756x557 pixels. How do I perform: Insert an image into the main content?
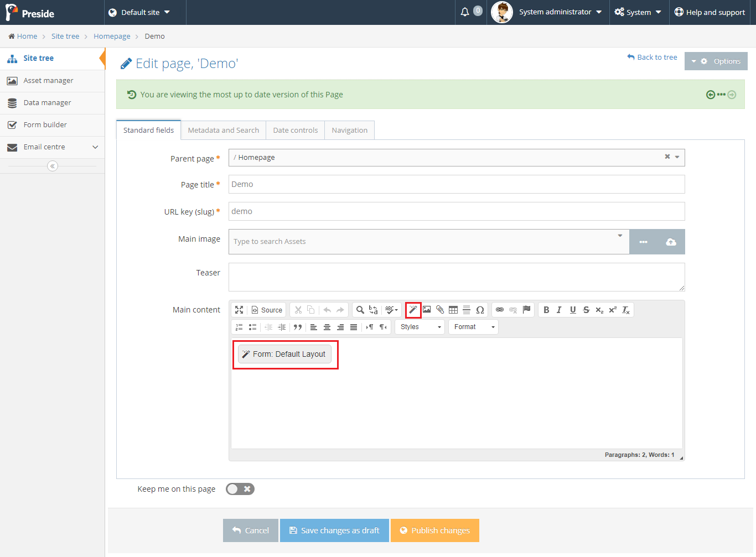tap(427, 310)
